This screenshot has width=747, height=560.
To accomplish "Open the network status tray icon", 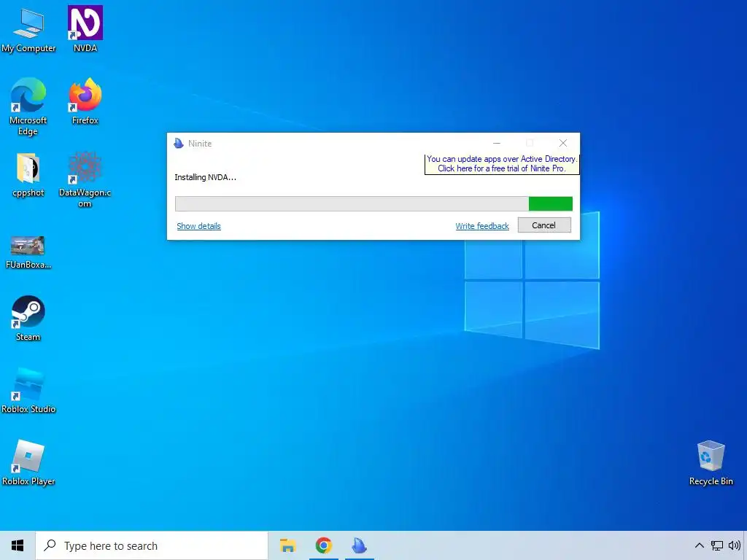I will coord(716,545).
